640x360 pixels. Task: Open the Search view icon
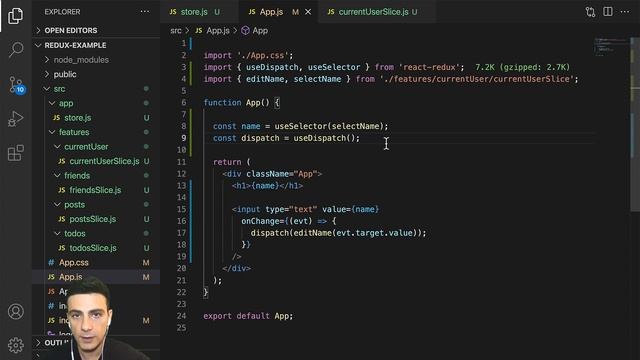click(16, 49)
